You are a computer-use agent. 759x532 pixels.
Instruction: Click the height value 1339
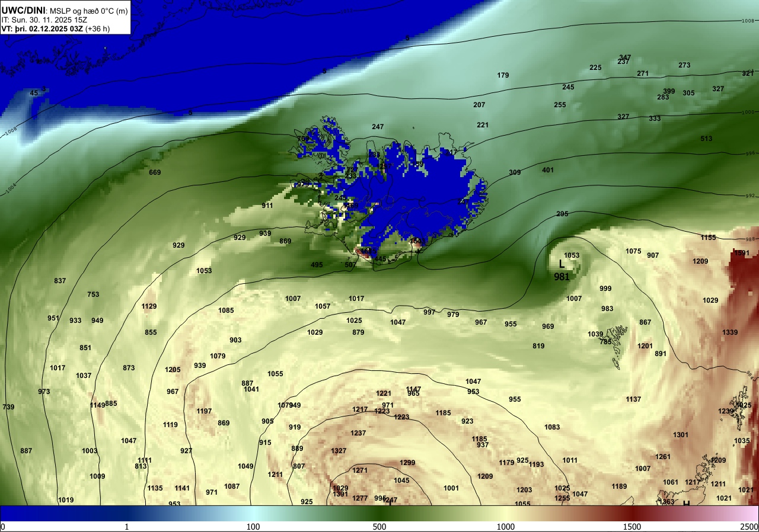(x=730, y=332)
